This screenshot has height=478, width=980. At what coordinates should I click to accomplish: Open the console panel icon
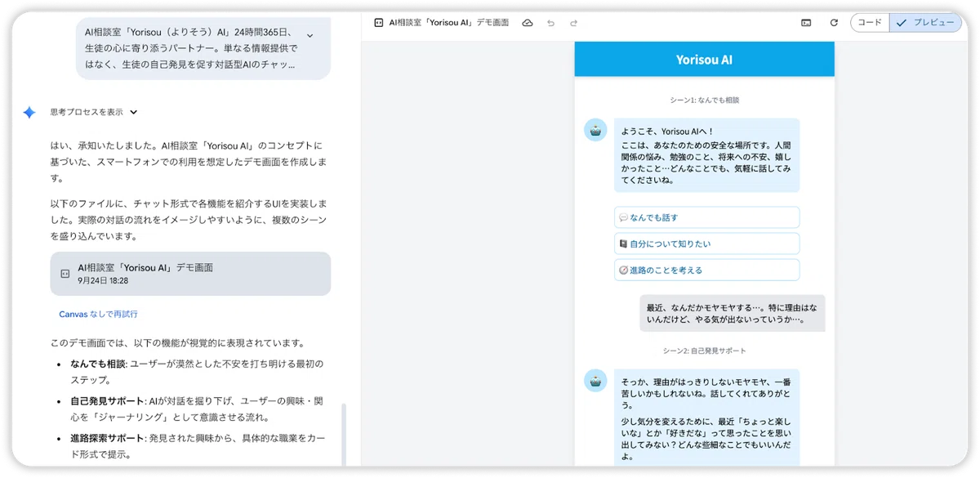(x=806, y=23)
